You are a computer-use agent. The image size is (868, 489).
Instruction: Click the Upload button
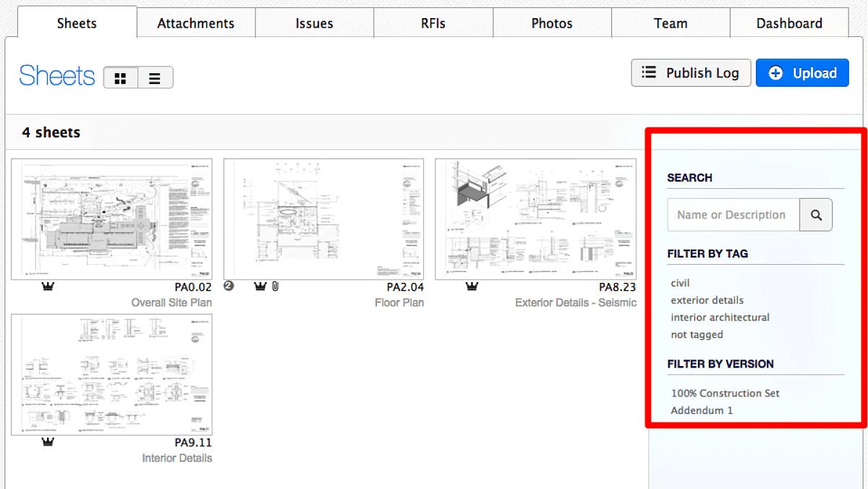pyautogui.click(x=802, y=73)
